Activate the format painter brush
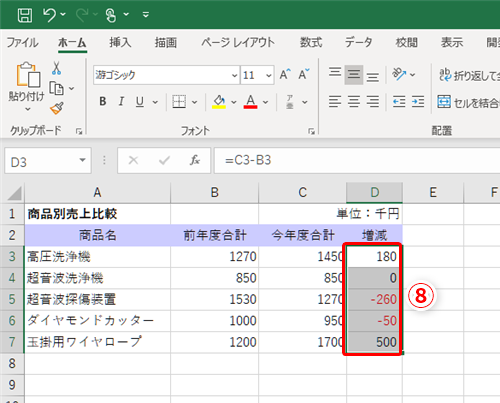 click(x=57, y=108)
